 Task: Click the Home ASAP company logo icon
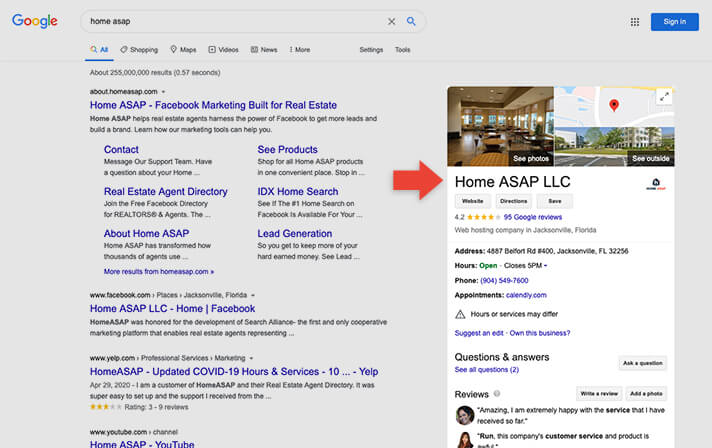pos(656,184)
